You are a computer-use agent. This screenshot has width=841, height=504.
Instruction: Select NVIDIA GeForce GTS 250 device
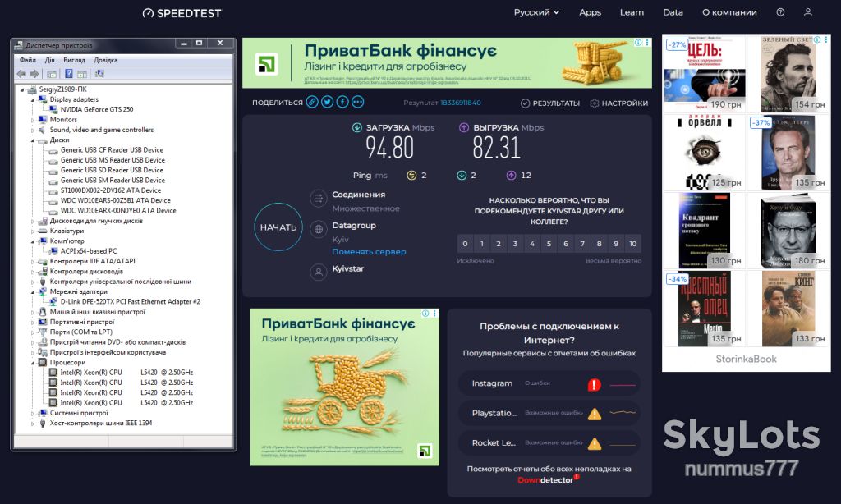[x=97, y=109]
